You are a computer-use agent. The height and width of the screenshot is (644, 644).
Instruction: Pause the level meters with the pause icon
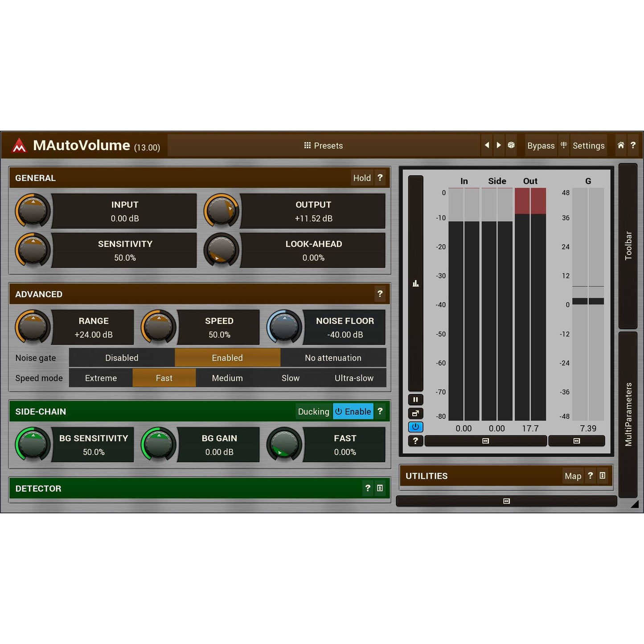(415, 399)
